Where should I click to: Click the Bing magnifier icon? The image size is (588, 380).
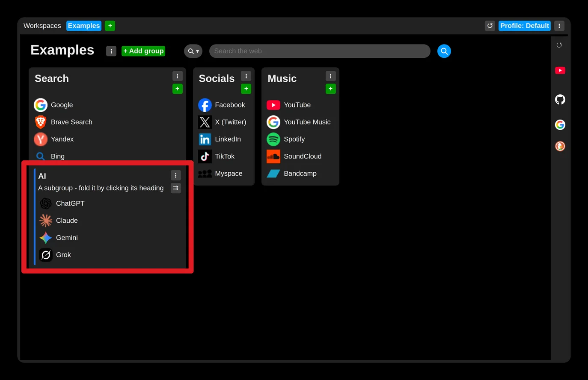pos(41,156)
